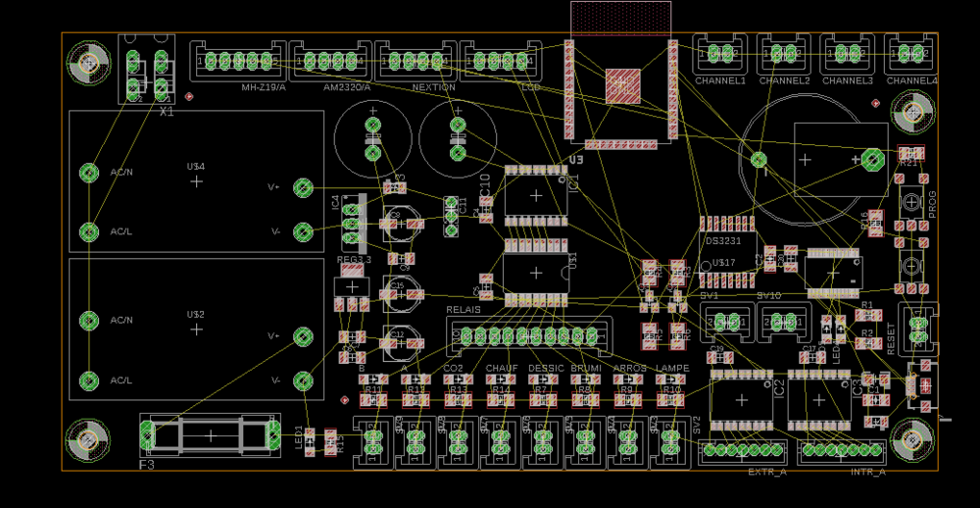Select the EXTR_A pin header
Viewport: 980px width, 508px height.
click(x=743, y=450)
